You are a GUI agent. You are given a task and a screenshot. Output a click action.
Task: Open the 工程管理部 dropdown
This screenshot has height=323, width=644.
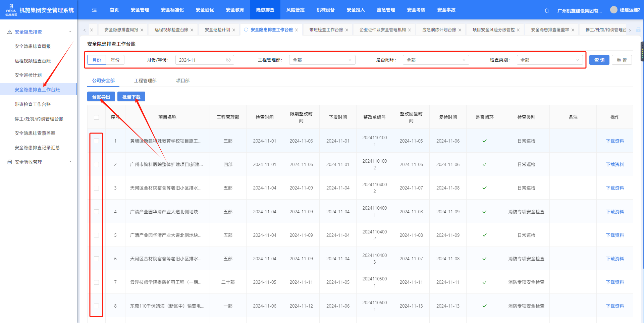(322, 60)
